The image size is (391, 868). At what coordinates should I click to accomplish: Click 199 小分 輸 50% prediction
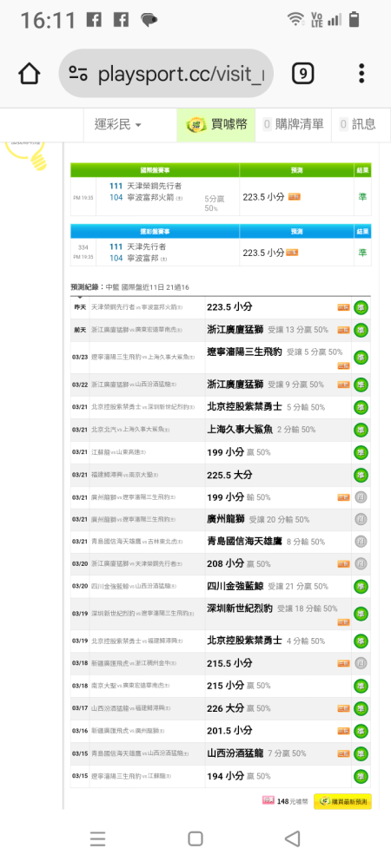pos(239,497)
